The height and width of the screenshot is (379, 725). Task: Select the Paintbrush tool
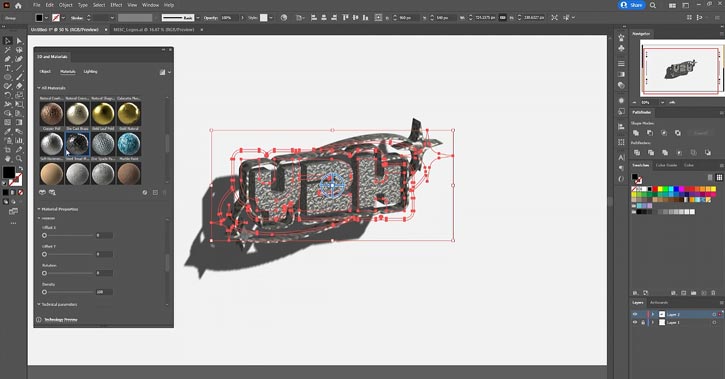(19, 77)
